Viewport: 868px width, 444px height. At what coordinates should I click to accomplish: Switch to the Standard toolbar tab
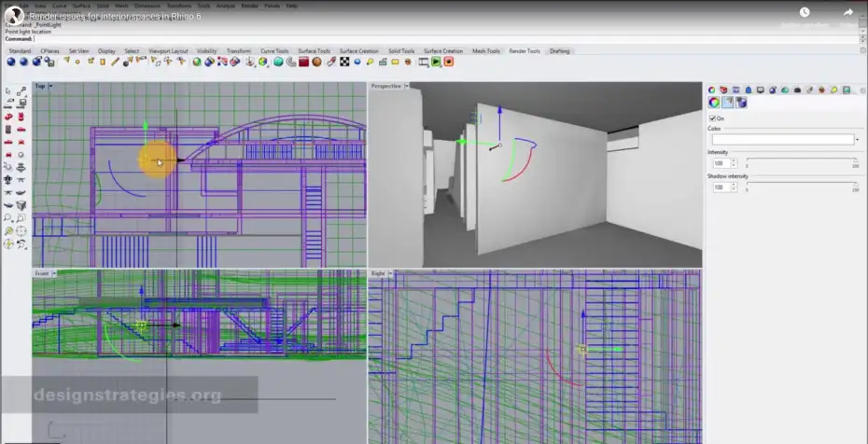coord(20,51)
